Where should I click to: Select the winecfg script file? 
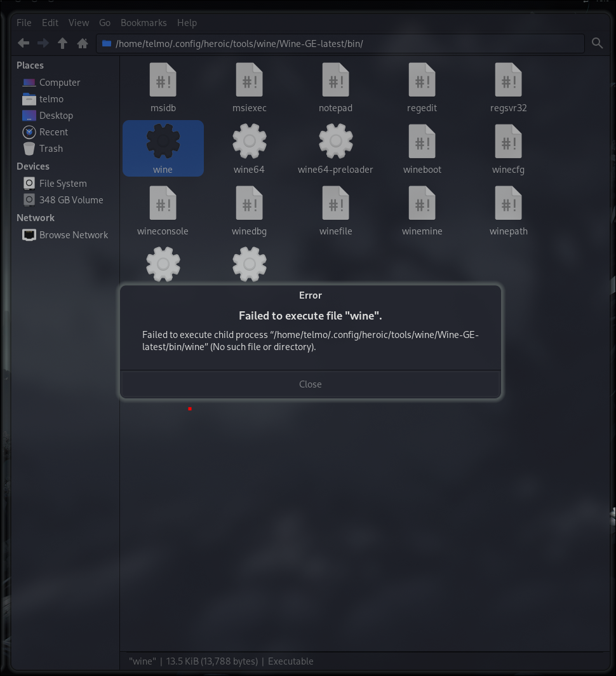tap(508, 142)
